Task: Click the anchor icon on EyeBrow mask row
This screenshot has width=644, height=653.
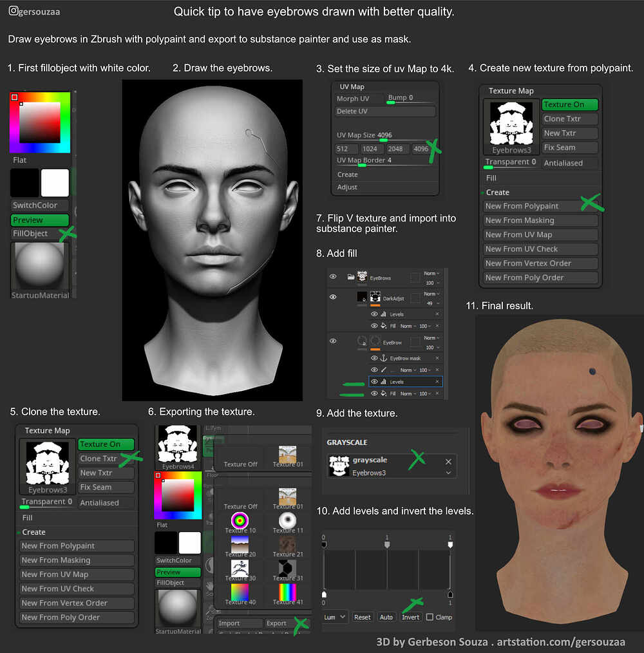Action: coord(384,358)
